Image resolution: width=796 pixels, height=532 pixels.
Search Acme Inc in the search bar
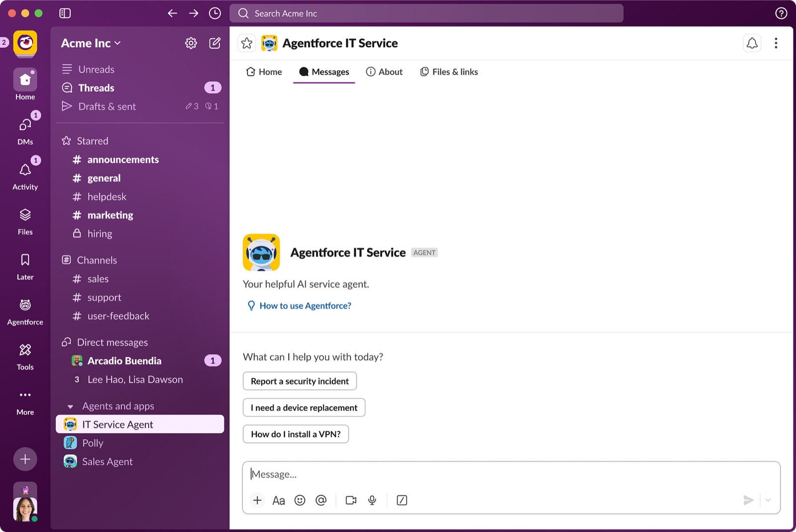(x=426, y=13)
